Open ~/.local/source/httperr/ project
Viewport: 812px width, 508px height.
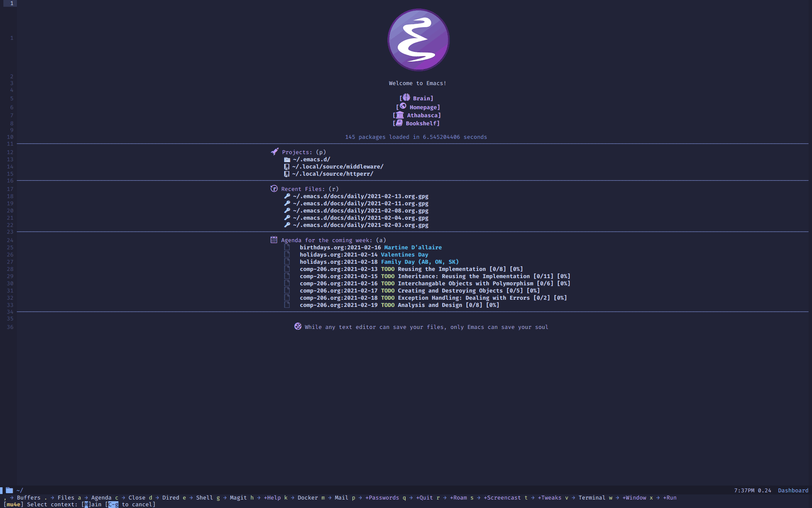(332, 174)
